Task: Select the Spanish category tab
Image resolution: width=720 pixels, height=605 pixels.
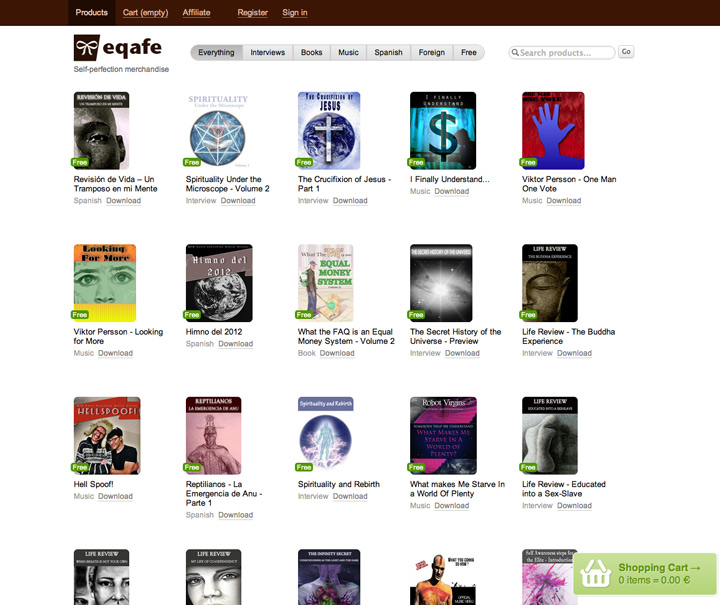Action: (x=388, y=52)
